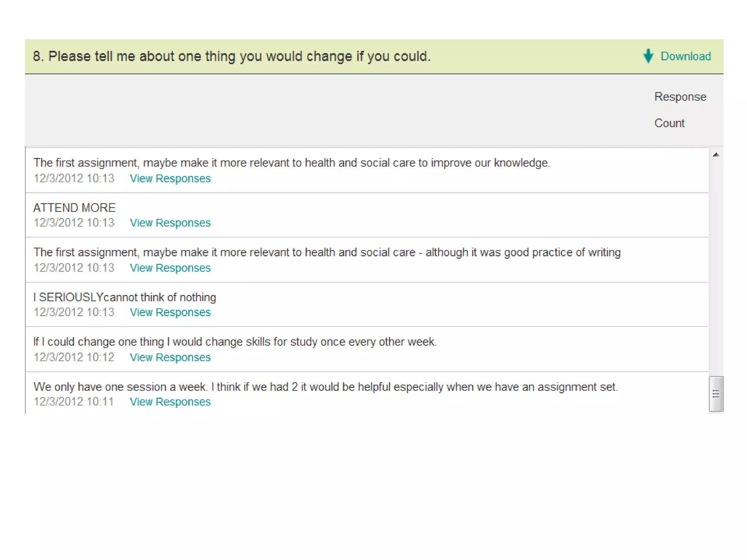Open View Responses under ATTEND MORE
The image size is (747, 560).
pyautogui.click(x=170, y=223)
